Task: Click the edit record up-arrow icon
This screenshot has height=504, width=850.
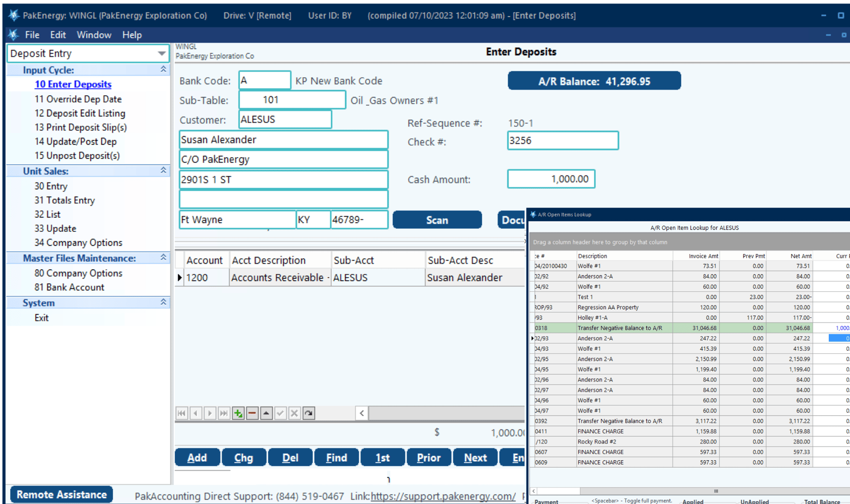Action: [x=266, y=413]
